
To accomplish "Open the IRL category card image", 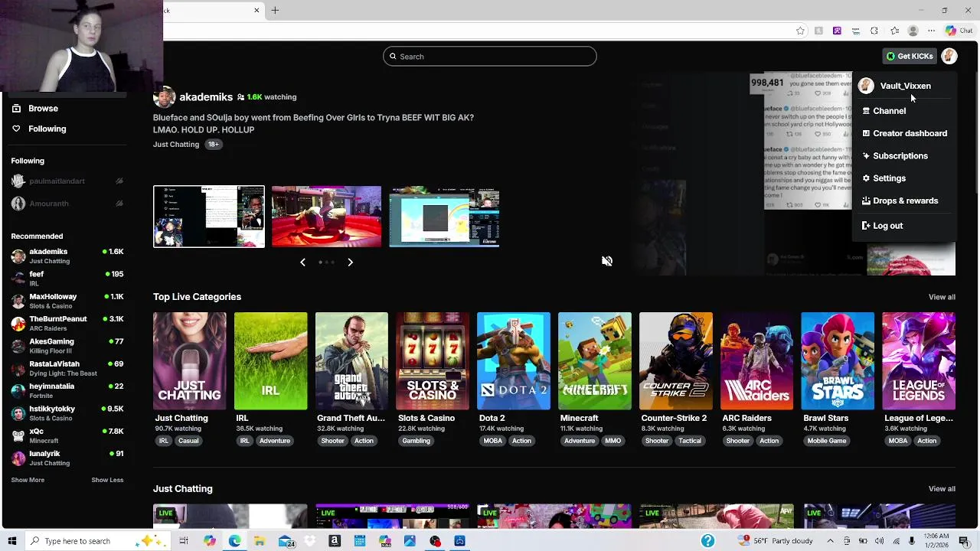I will pyautogui.click(x=270, y=361).
